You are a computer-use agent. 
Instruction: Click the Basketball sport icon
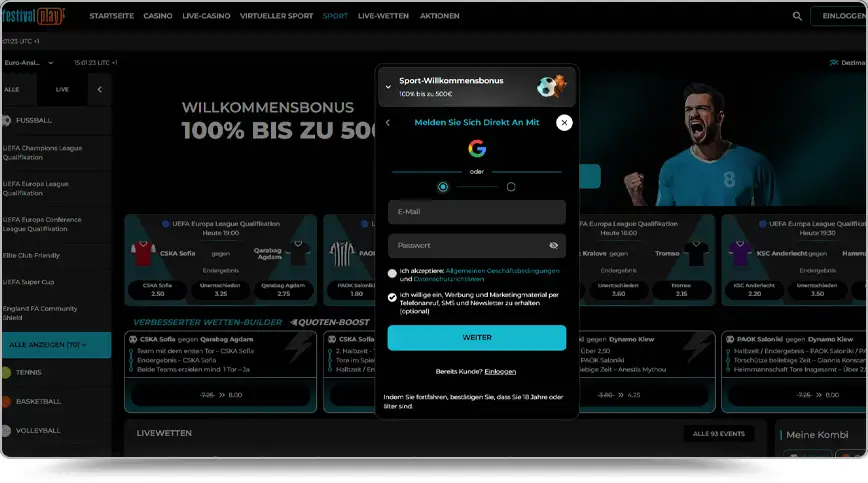pyautogui.click(x=7, y=402)
